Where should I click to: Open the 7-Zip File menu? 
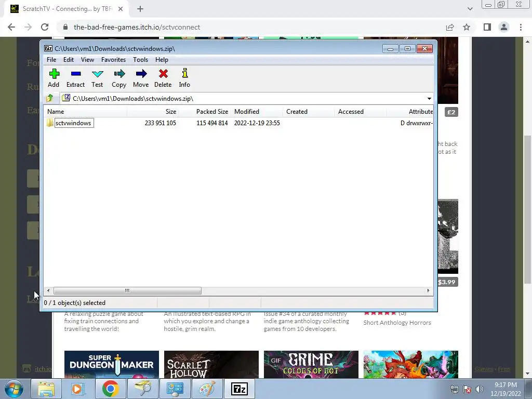[x=51, y=60]
